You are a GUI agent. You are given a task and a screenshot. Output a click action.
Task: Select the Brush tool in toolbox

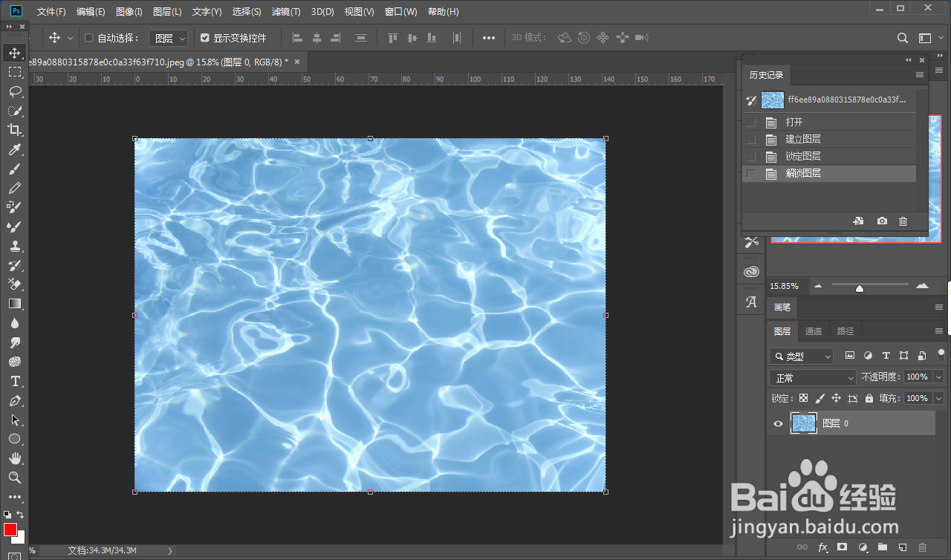pyautogui.click(x=15, y=169)
